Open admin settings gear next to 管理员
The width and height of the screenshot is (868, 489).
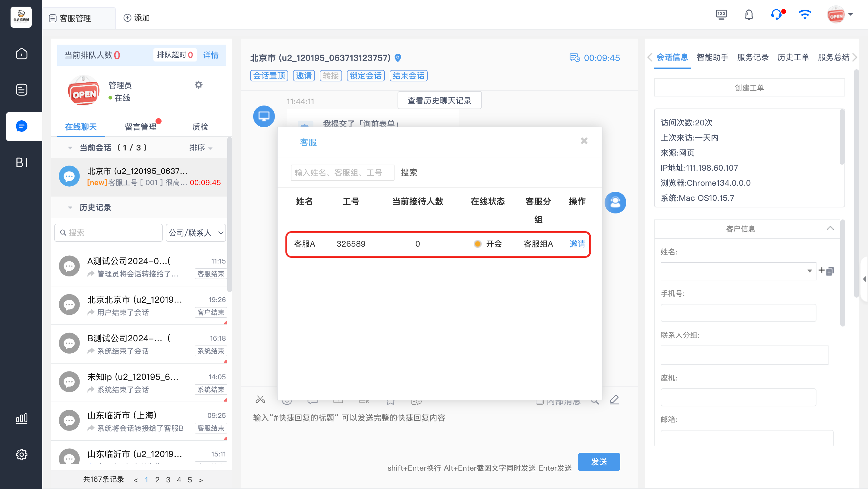click(199, 85)
